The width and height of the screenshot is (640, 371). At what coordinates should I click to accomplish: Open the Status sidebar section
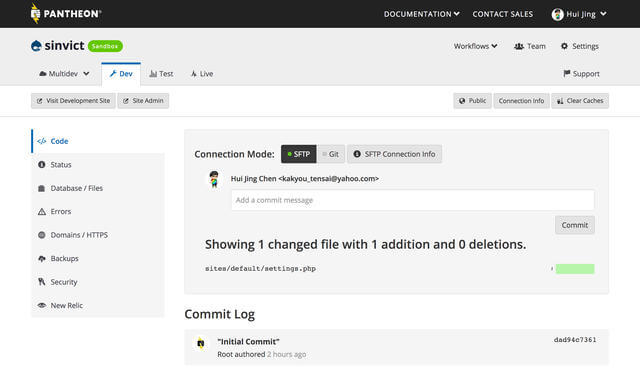click(x=98, y=164)
